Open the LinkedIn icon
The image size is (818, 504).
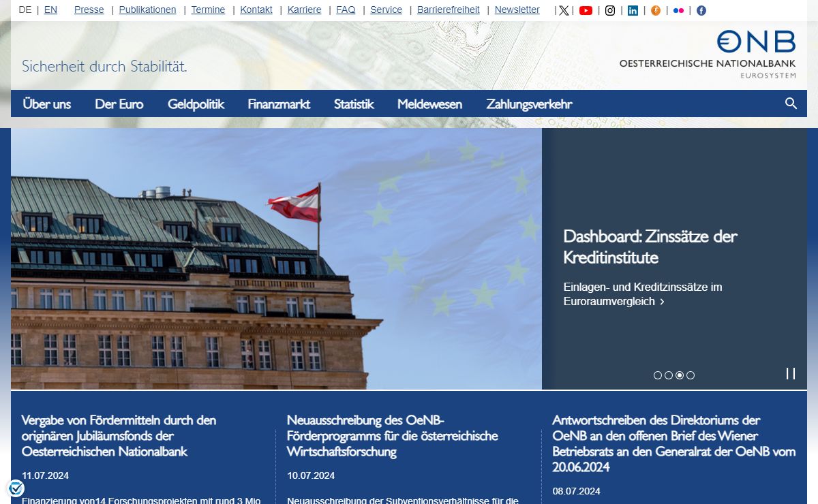coord(633,10)
